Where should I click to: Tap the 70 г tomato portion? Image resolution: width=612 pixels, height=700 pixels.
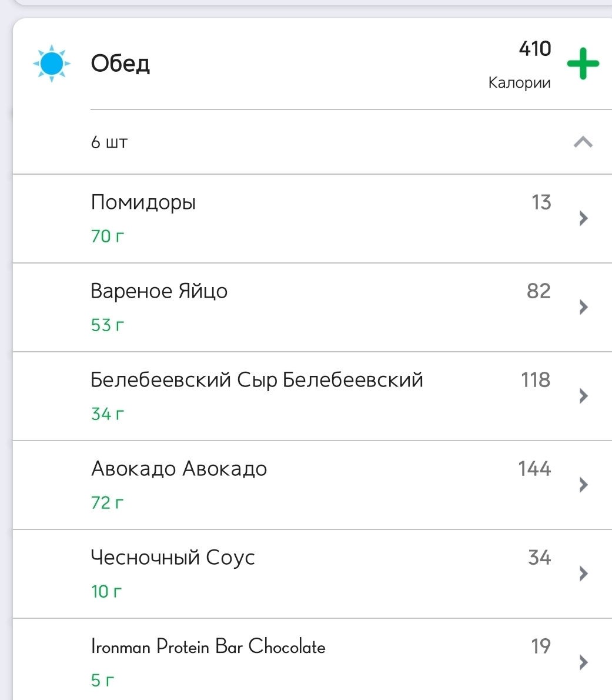pos(107,236)
